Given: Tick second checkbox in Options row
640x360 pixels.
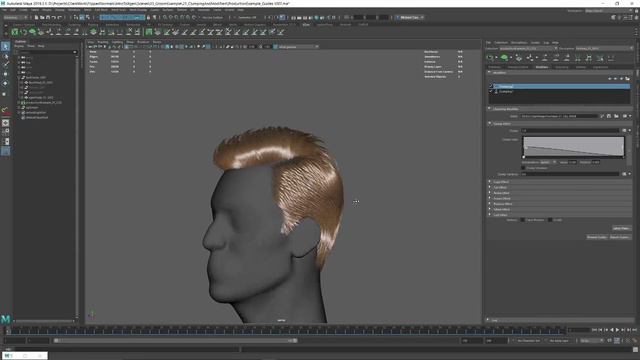Looking at the screenshot, I should (550, 220).
